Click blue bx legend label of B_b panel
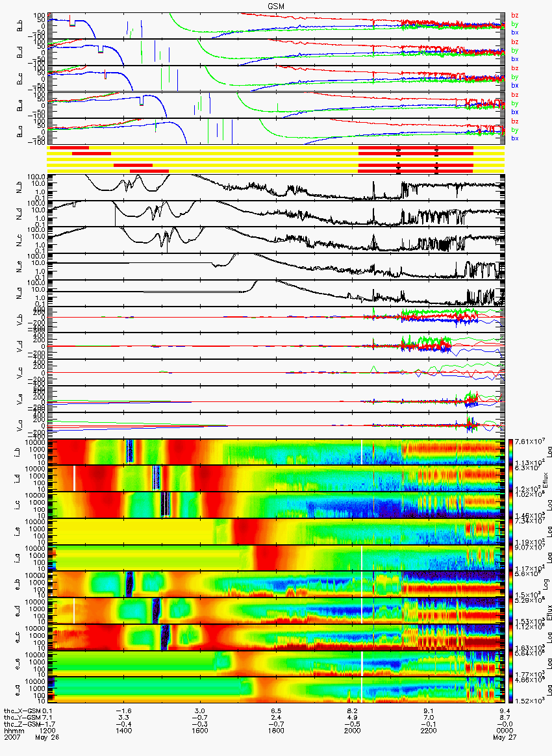The width and height of the screenshot is (552, 756). click(x=515, y=32)
